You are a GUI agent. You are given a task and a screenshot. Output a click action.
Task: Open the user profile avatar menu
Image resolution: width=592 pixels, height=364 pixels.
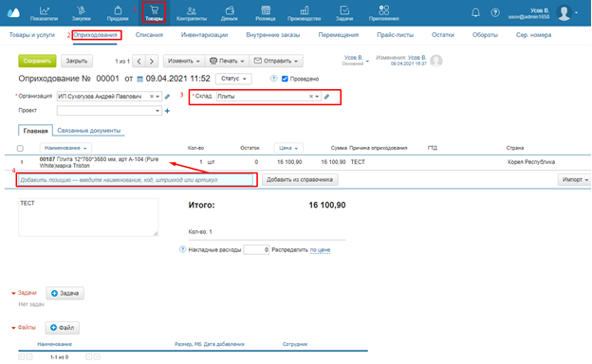(x=564, y=13)
